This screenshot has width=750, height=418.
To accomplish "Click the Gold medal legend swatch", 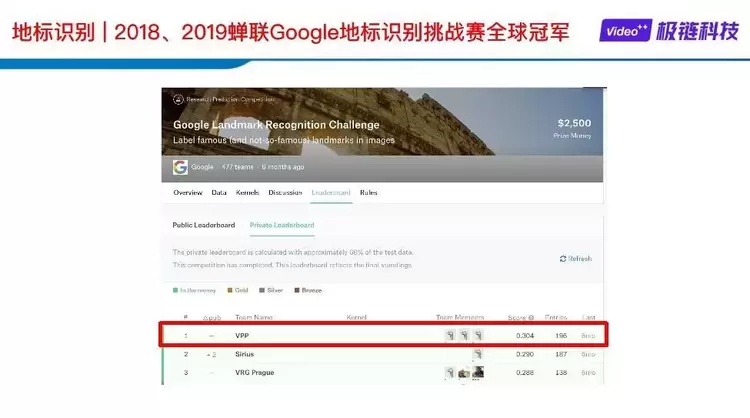I will click(230, 290).
